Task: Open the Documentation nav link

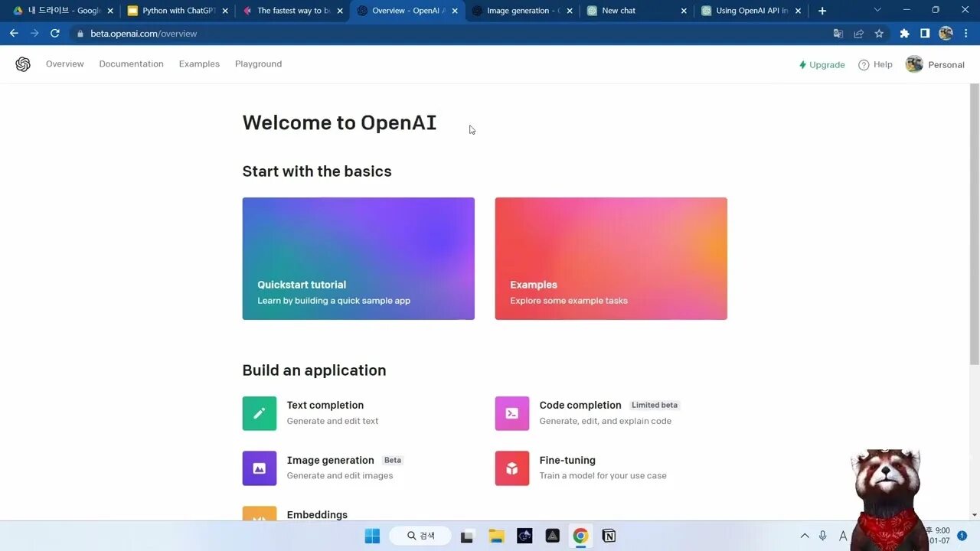Action: click(x=131, y=64)
